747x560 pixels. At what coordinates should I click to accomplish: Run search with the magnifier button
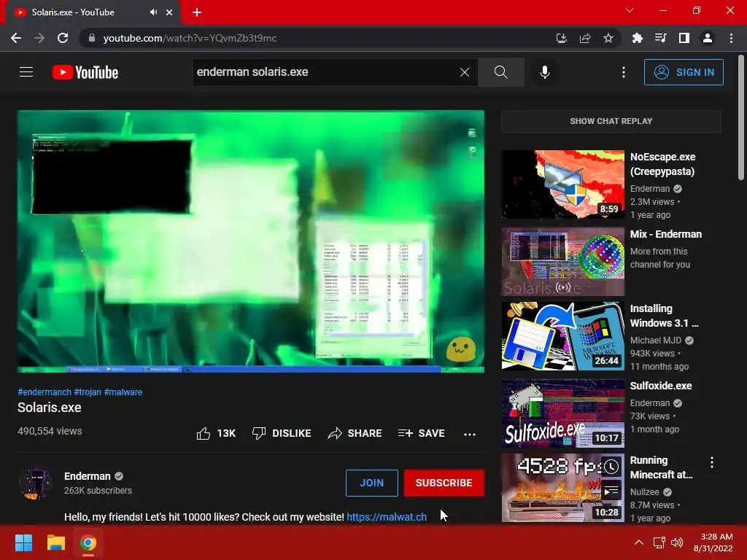click(500, 72)
